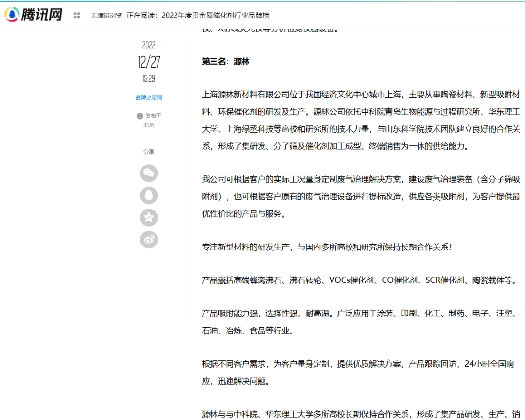Click the WeChat share icon
This screenshot has width=525, height=420.
pyautogui.click(x=149, y=173)
